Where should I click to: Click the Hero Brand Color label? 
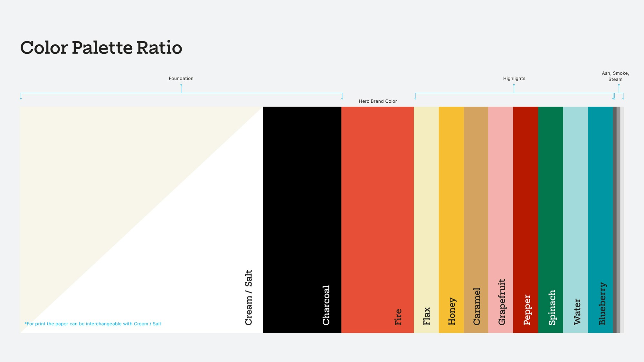pos(377,101)
